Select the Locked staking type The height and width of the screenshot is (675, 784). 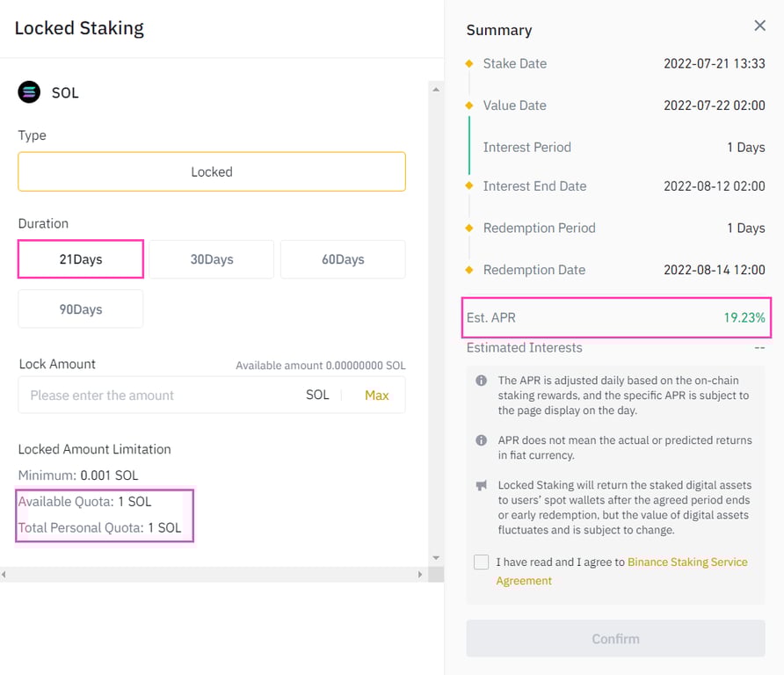211,172
